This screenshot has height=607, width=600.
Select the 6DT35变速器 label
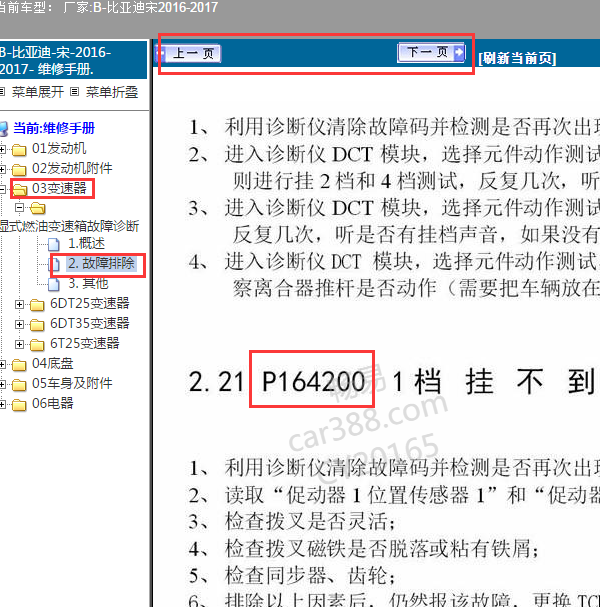point(90,323)
